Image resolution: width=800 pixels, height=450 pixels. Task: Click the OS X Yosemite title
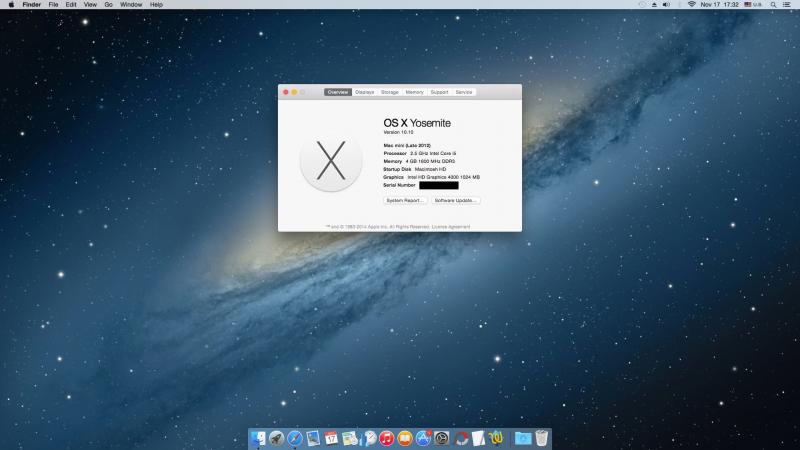(x=417, y=123)
